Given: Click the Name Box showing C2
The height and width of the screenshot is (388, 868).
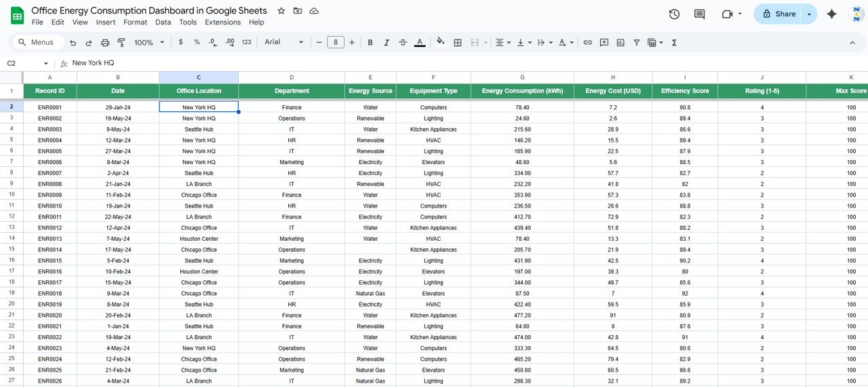Looking at the screenshot, I should tap(26, 63).
